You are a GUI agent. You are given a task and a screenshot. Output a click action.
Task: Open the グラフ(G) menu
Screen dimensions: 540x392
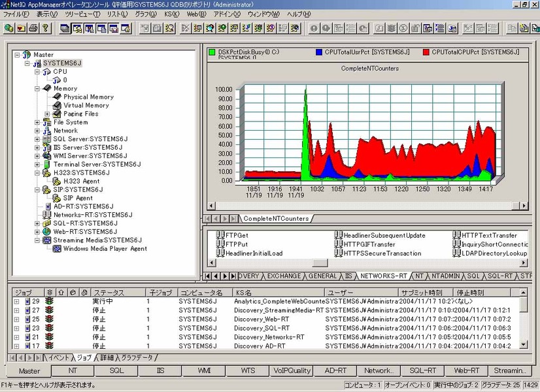(x=146, y=14)
